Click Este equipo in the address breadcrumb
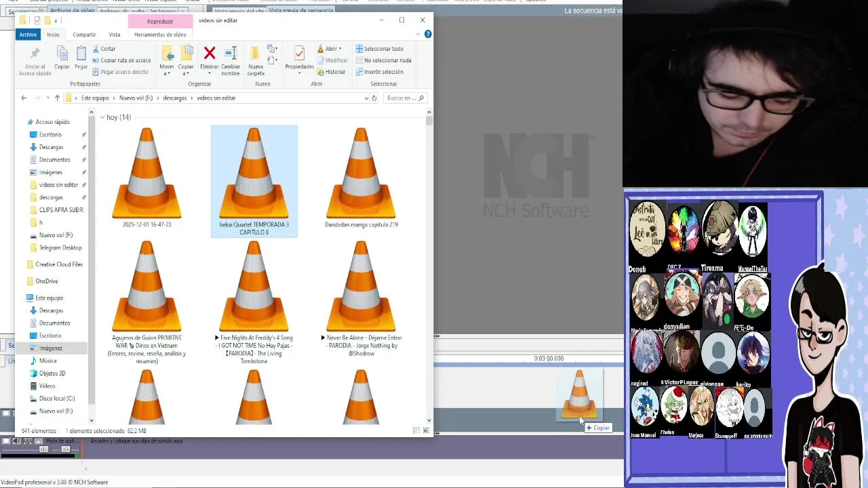 [x=95, y=98]
